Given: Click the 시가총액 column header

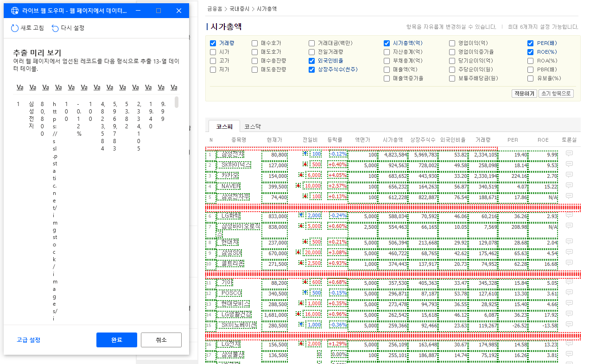Looking at the screenshot, I should [393, 139].
